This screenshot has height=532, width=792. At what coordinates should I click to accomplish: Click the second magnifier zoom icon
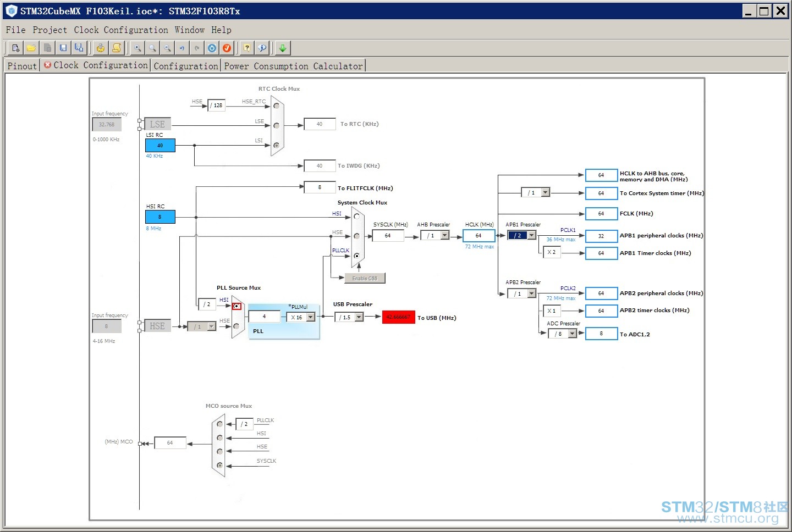click(x=152, y=48)
